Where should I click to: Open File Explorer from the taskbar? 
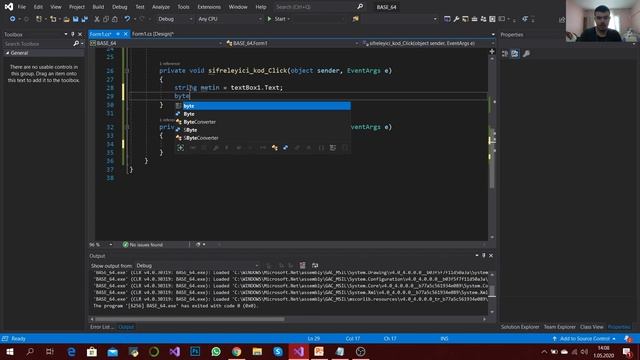(x=257, y=351)
